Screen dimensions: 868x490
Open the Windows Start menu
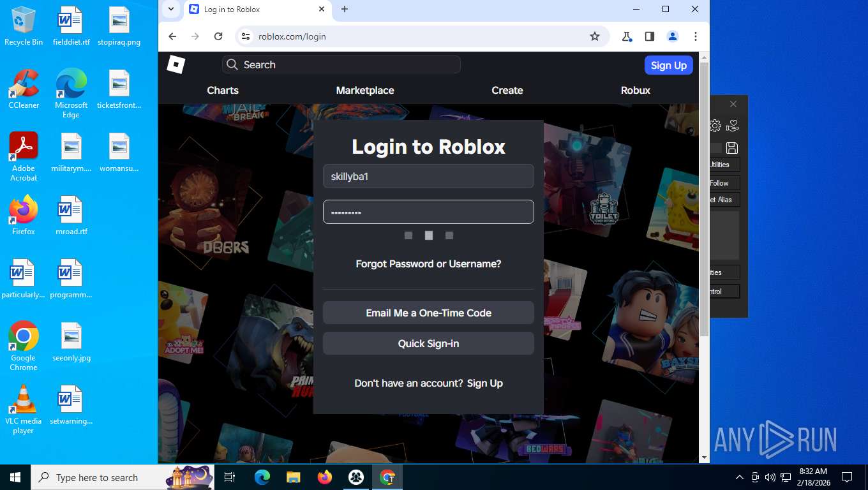[x=15, y=477]
